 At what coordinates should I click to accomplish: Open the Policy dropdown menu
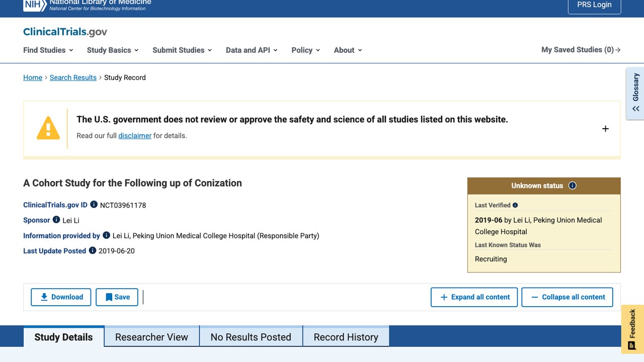pyautogui.click(x=306, y=50)
